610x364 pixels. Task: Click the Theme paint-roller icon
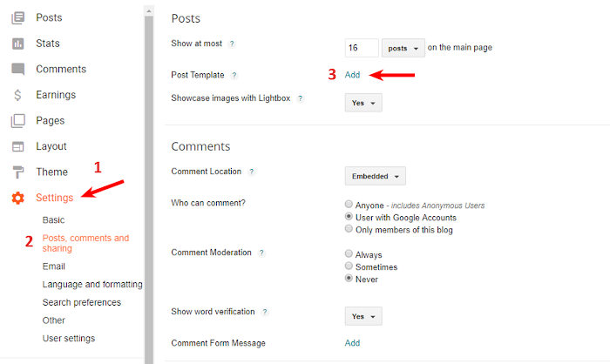(17, 172)
